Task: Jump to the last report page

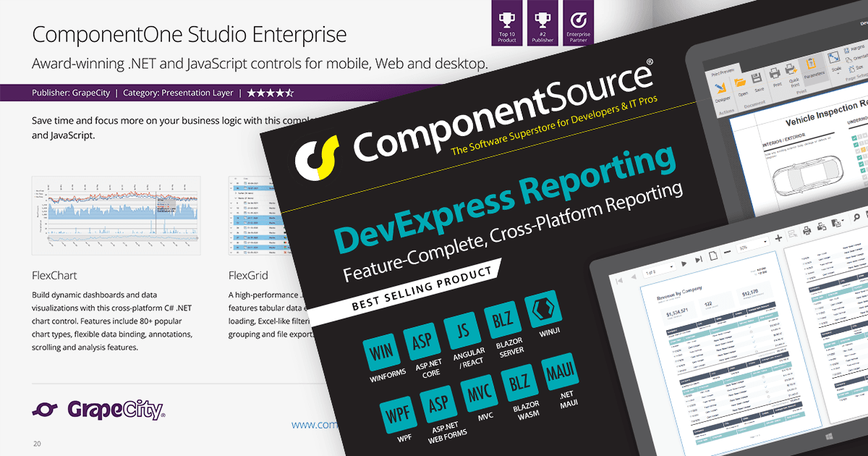Action: [x=698, y=259]
